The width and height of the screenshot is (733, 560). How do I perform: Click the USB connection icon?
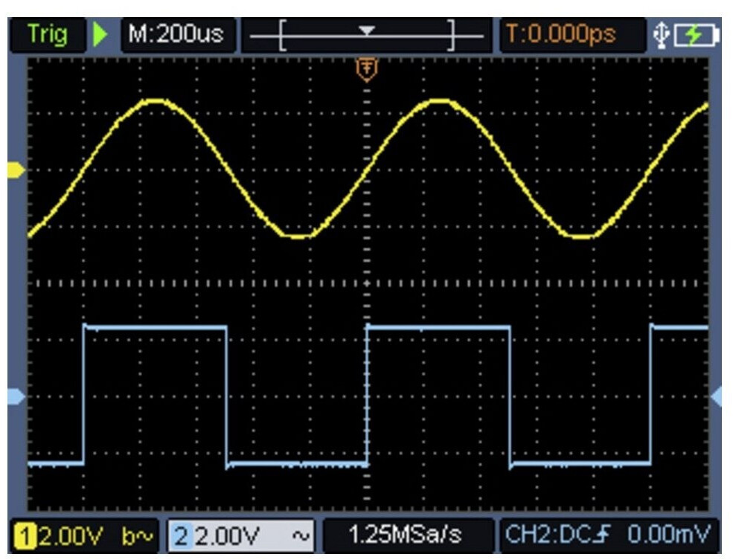[x=662, y=36]
